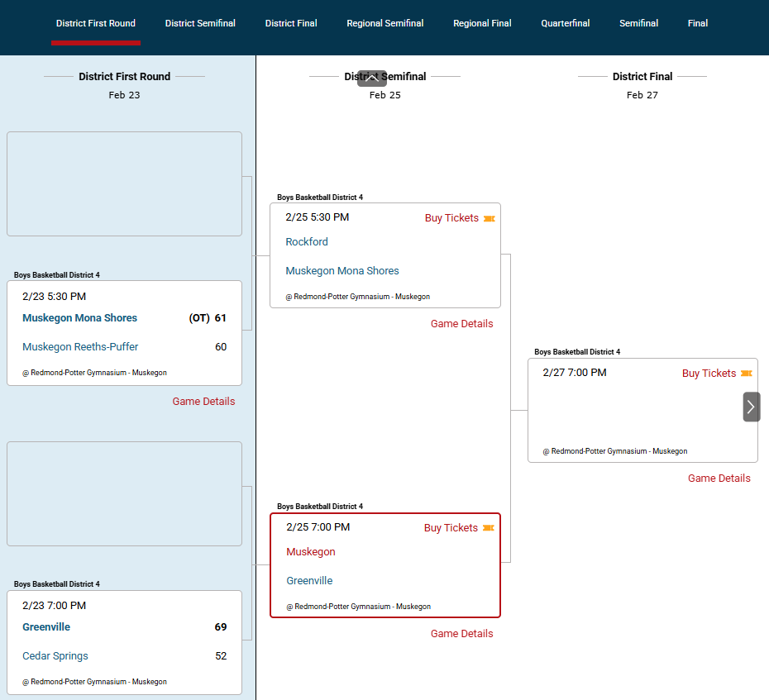Select the Regional Semifinal tab
The height and width of the screenshot is (700, 769).
coord(385,23)
